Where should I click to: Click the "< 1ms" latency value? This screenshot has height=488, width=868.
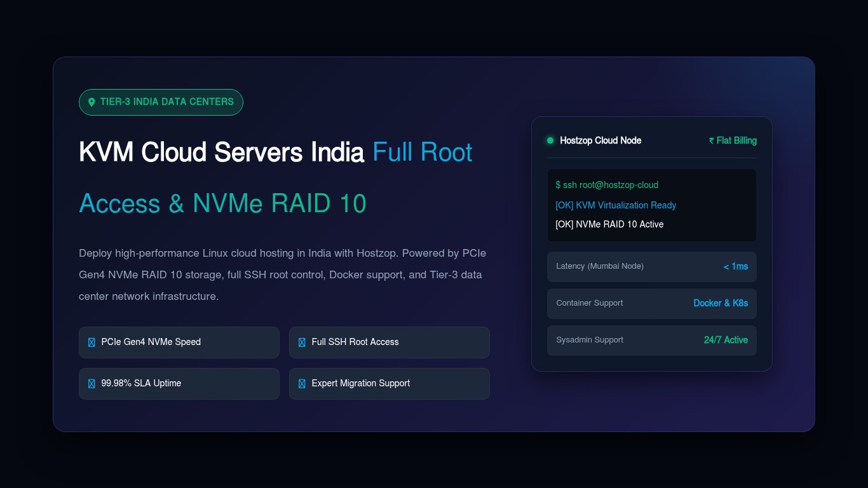[x=736, y=267]
